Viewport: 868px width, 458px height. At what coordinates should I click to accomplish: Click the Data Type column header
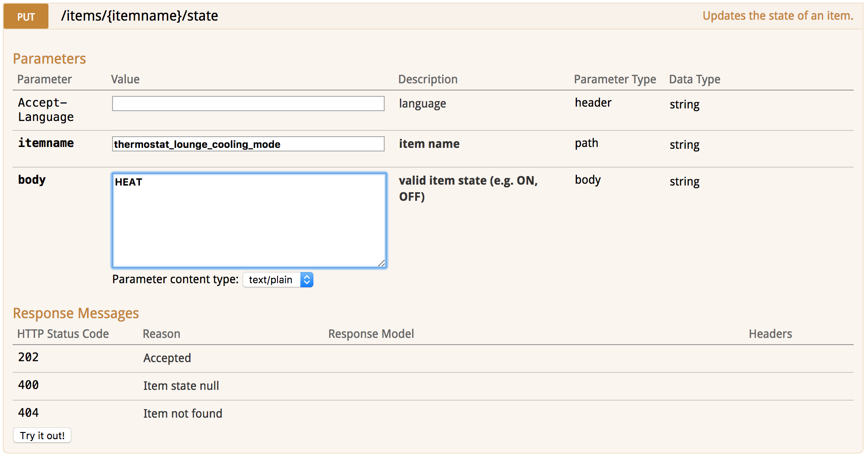[694, 79]
